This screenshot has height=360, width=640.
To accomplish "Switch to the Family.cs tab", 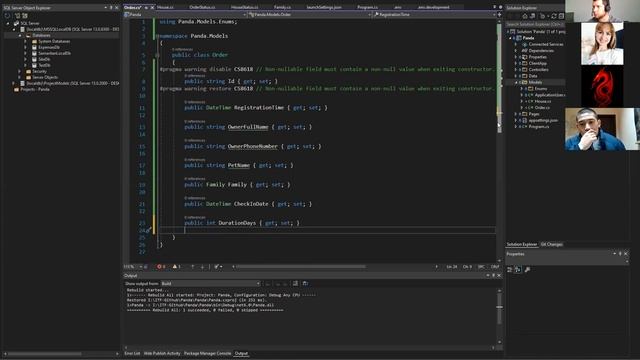I will pyautogui.click(x=282, y=7).
